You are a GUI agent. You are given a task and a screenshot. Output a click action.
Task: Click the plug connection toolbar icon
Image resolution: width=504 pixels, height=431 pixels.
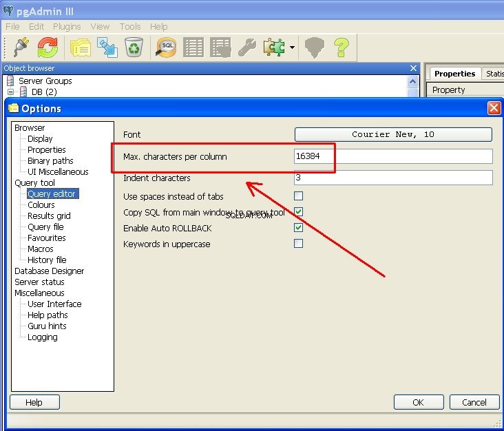click(x=21, y=48)
